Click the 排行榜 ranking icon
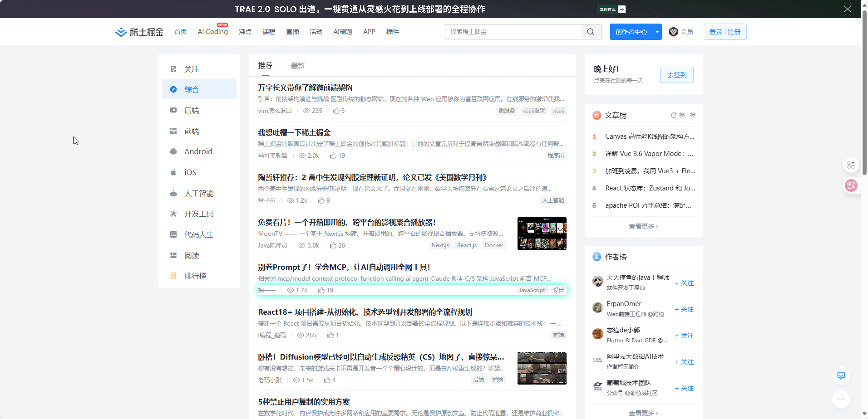The height and width of the screenshot is (419, 868). click(173, 276)
